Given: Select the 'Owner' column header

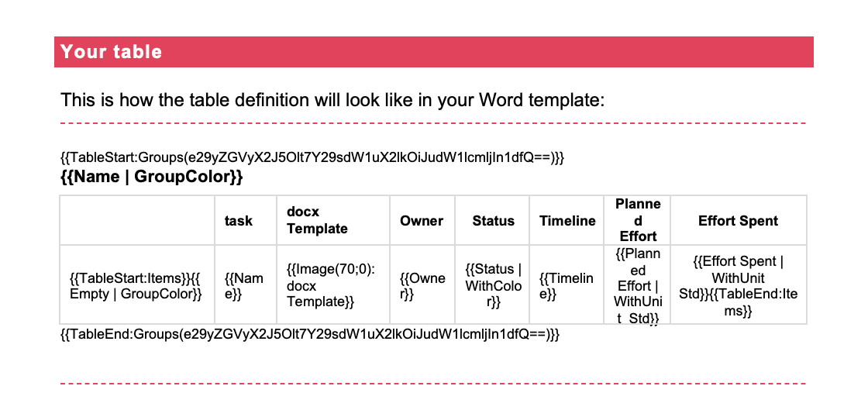Looking at the screenshot, I should pos(422,221).
